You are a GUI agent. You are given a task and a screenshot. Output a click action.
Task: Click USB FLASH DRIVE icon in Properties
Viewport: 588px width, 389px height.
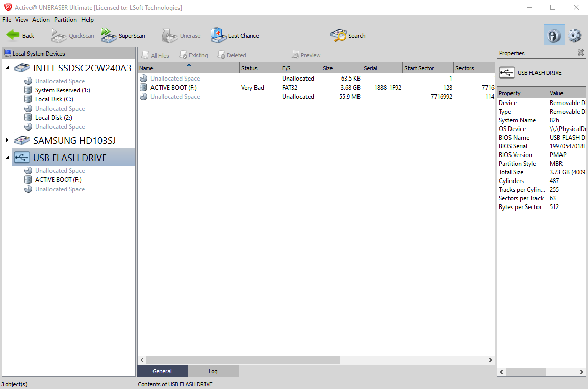tap(506, 73)
